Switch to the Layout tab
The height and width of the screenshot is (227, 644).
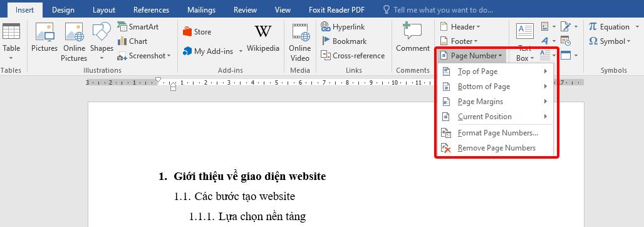[104, 10]
